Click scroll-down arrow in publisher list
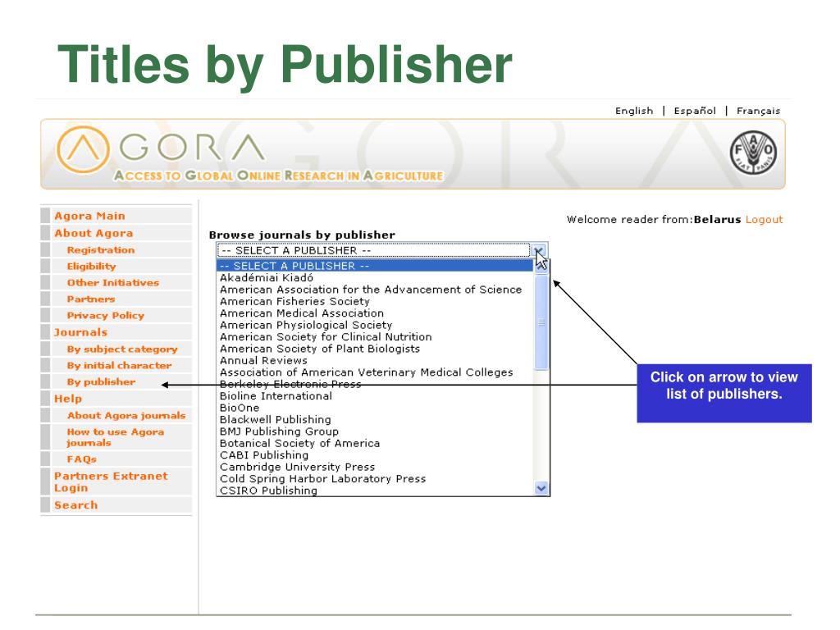Viewport: 840px width, 630px height. 541,488
